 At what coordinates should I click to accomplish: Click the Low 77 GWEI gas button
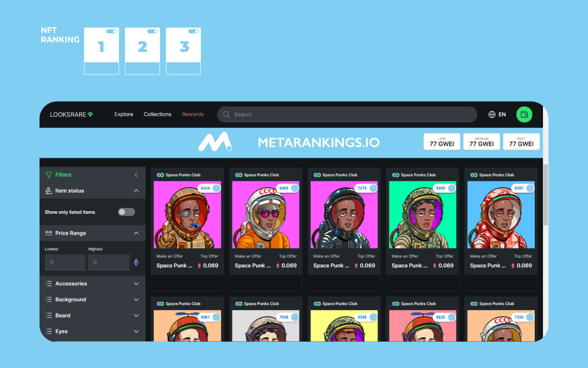[442, 142]
